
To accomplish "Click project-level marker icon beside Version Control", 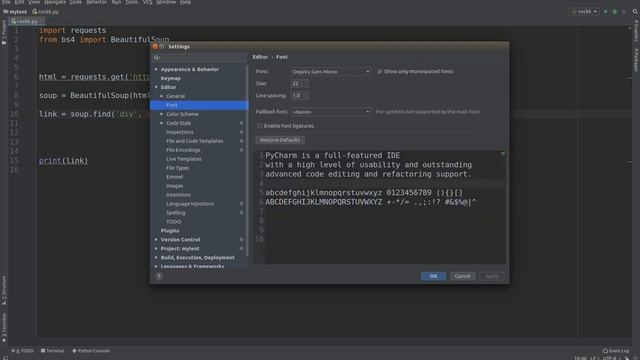I will pyautogui.click(x=241, y=240).
